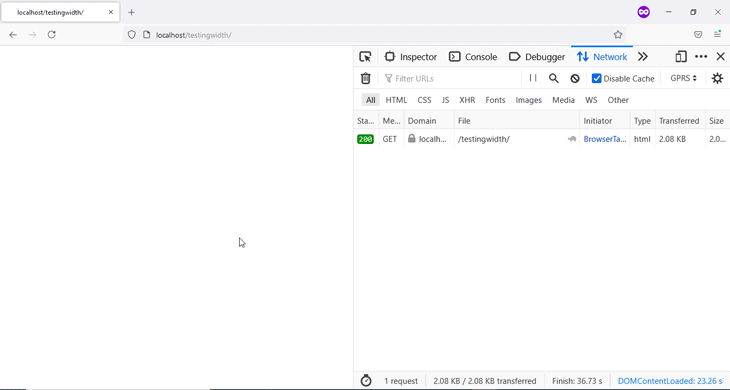The height and width of the screenshot is (390, 730).
Task: Filter requests by Images
Action: (528, 100)
